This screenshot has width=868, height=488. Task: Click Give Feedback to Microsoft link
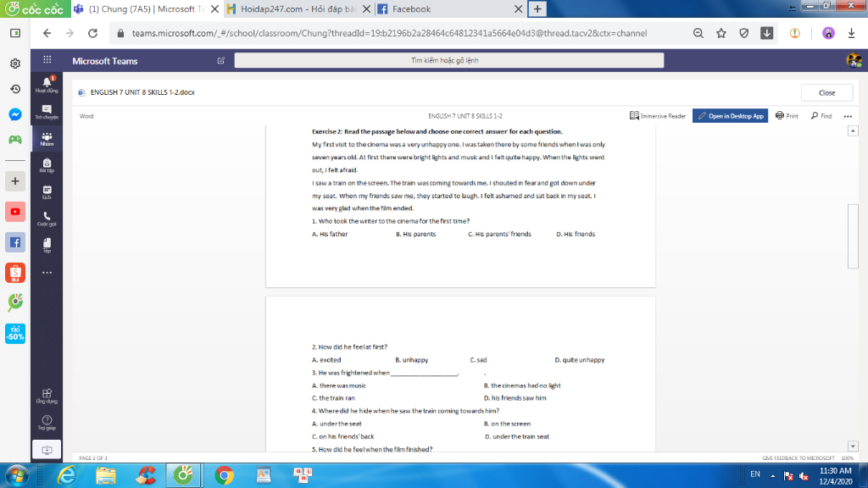pos(798,458)
